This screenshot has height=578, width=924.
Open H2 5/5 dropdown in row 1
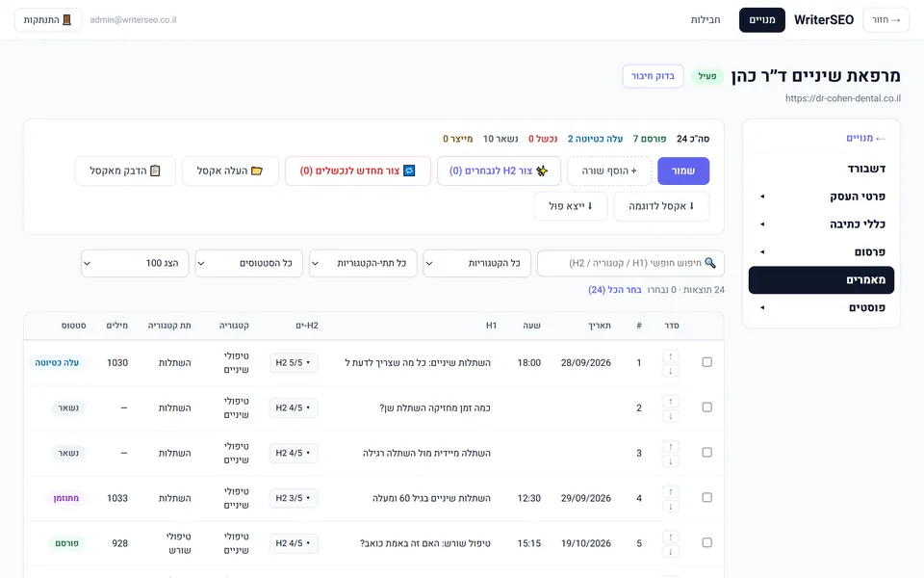click(294, 363)
